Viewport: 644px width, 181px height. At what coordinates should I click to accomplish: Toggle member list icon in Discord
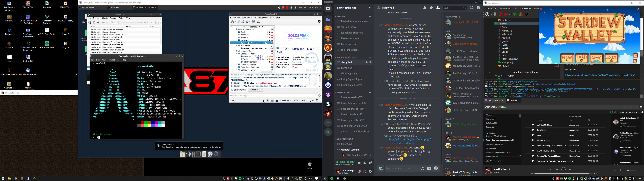[x=438, y=8]
